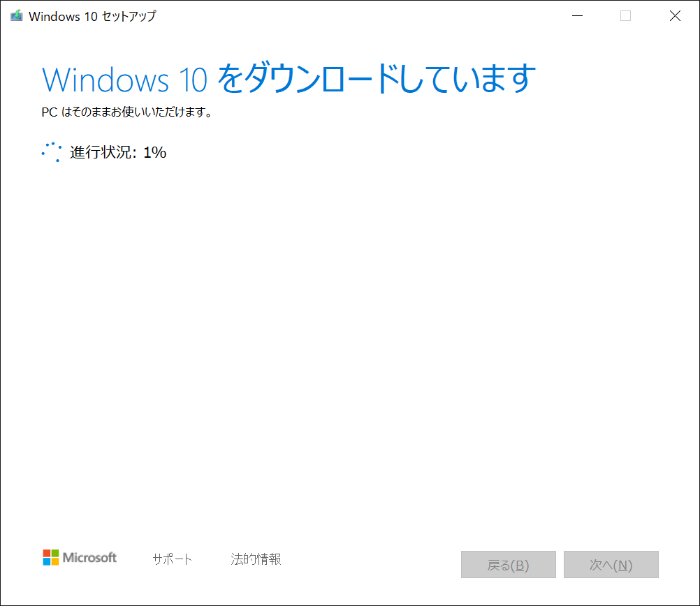This screenshot has height=606, width=700.
Task: Click the text PC はそのままお使いいただけます。
Action: (x=126, y=112)
